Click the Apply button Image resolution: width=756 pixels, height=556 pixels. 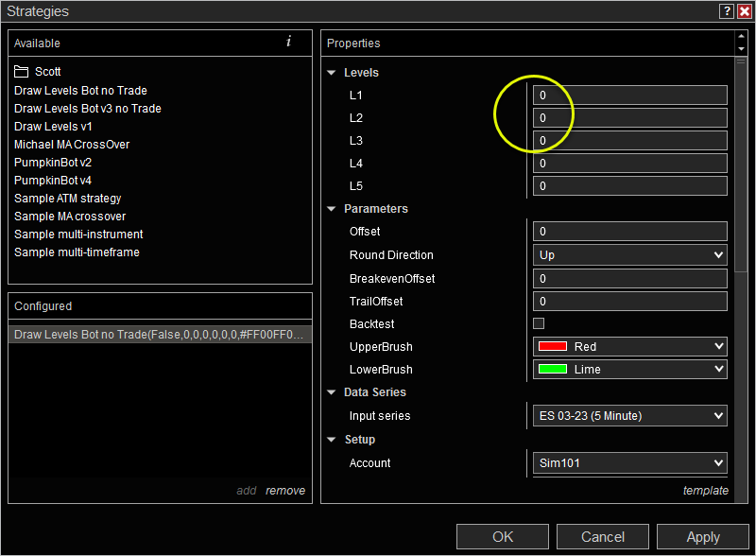pyautogui.click(x=703, y=537)
